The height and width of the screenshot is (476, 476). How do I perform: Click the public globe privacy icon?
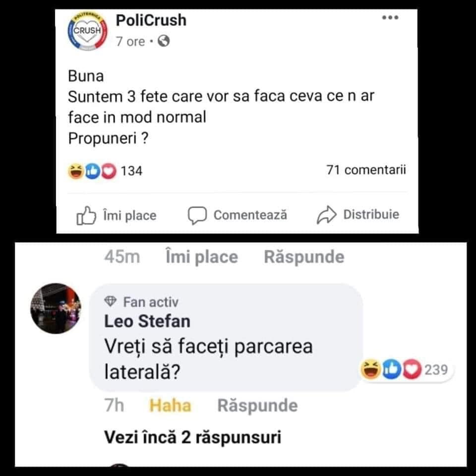coord(163,42)
